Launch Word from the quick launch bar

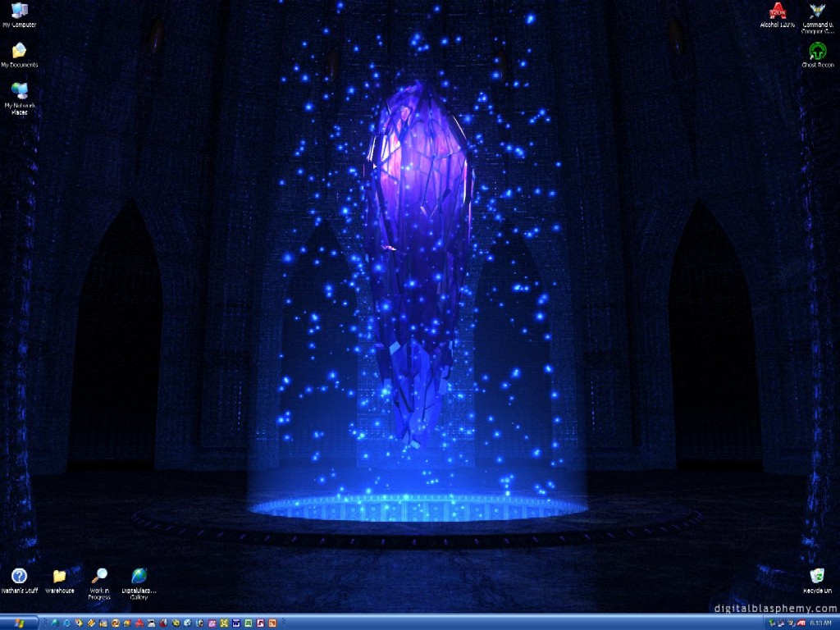[x=235, y=623]
